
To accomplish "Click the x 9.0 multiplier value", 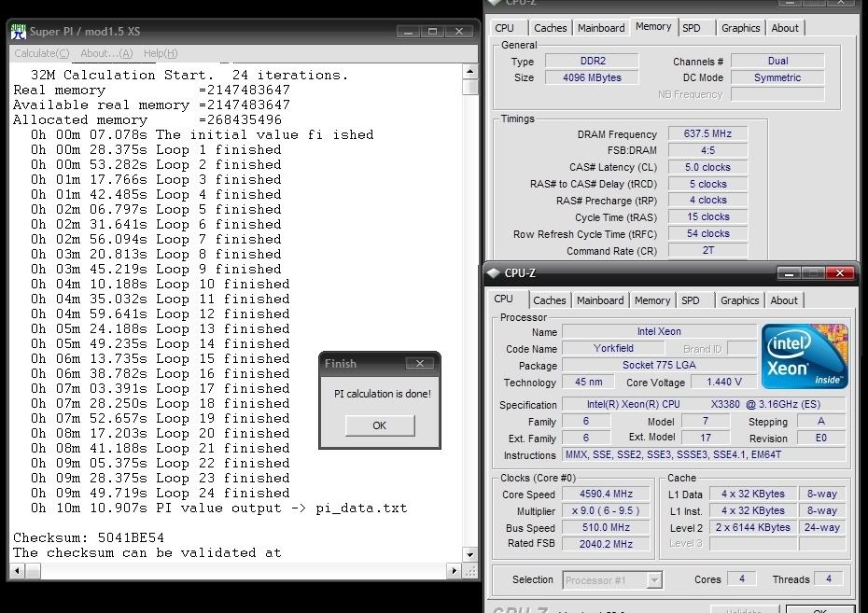I will point(606,510).
